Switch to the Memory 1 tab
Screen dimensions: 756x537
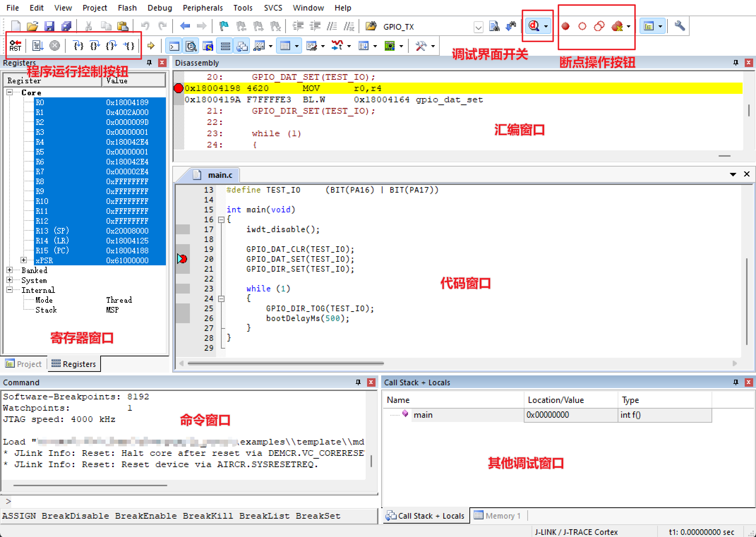[498, 516]
